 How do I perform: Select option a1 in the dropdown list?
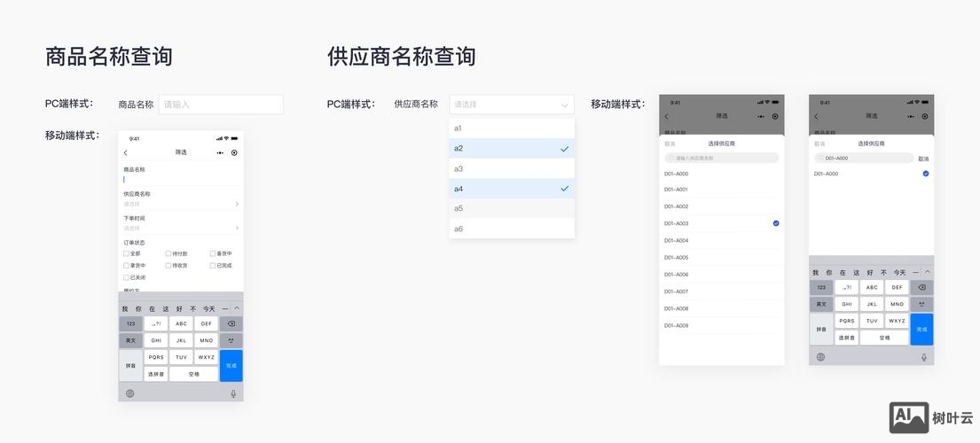511,128
